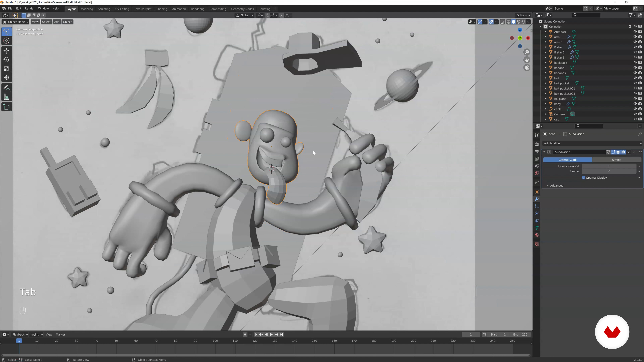Expand the cable object in outliner

(x=546, y=109)
